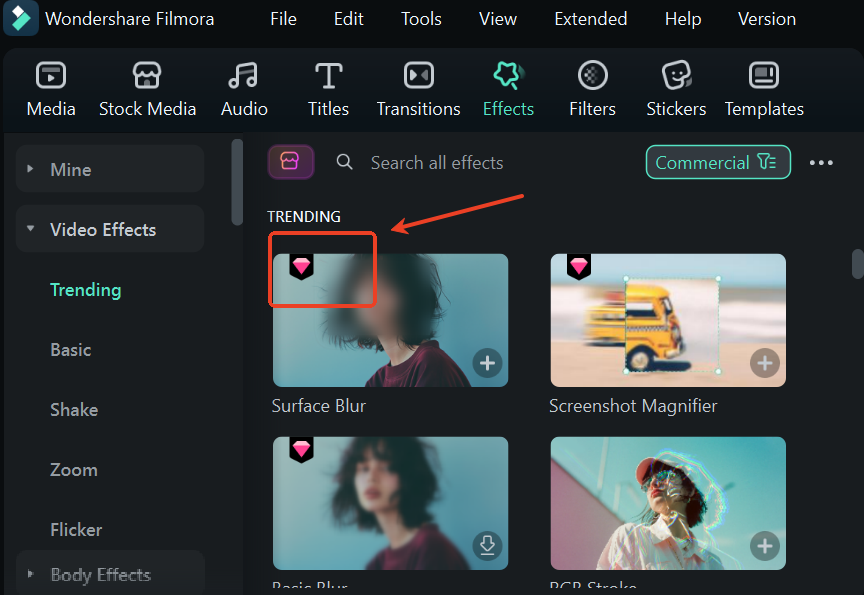Click the Search all effects field

click(x=437, y=162)
